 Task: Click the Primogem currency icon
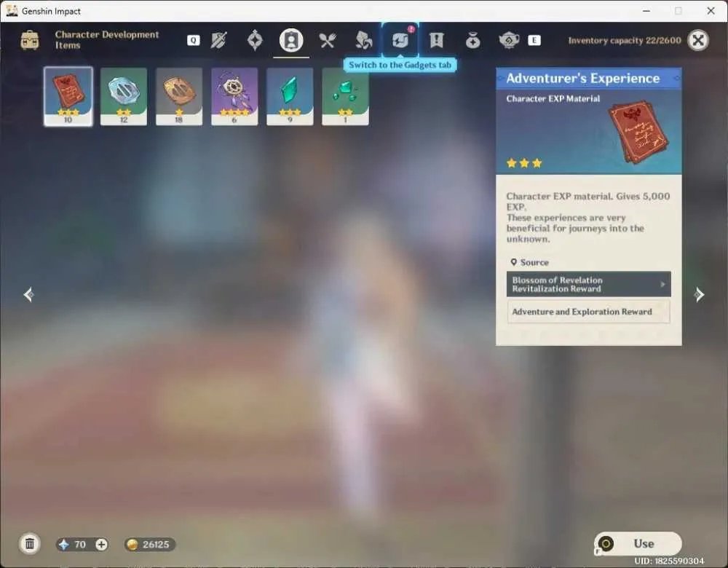(x=64, y=544)
